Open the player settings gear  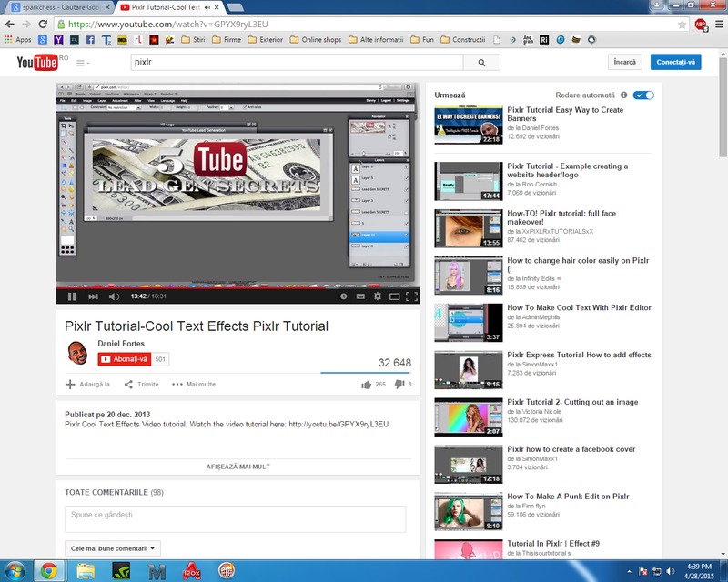tap(378, 296)
